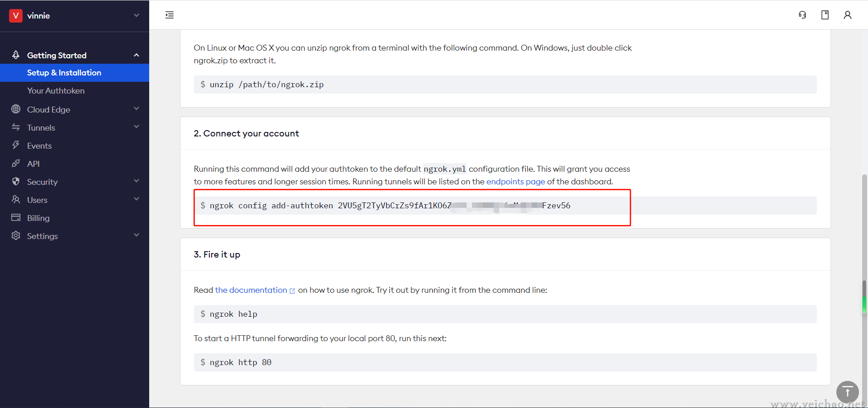Open the Billing menu item
The width and height of the screenshot is (868, 408).
pyautogui.click(x=38, y=218)
